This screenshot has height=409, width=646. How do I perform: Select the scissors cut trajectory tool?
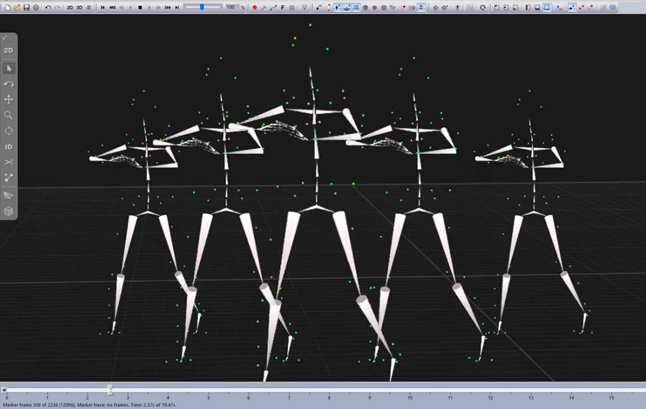pos(9,162)
